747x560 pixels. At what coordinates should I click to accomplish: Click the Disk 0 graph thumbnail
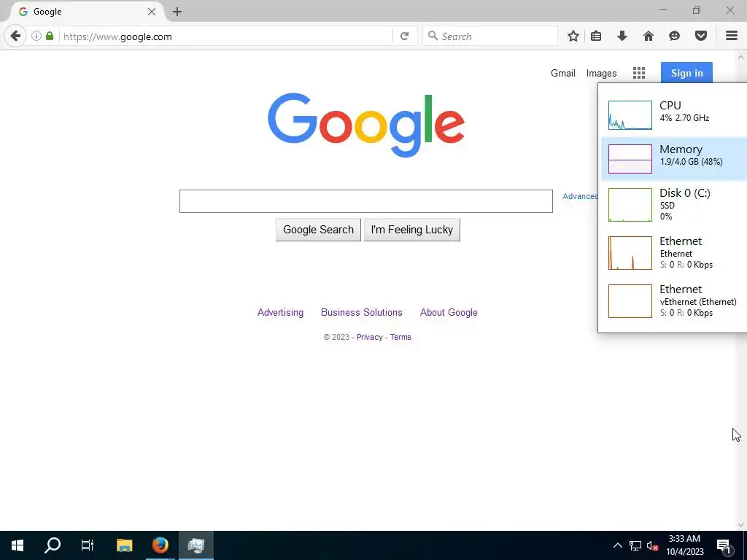630,205
